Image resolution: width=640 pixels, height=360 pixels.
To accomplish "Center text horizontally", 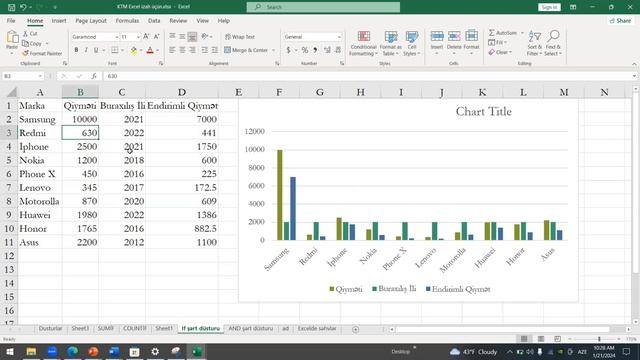I will point(182,50).
